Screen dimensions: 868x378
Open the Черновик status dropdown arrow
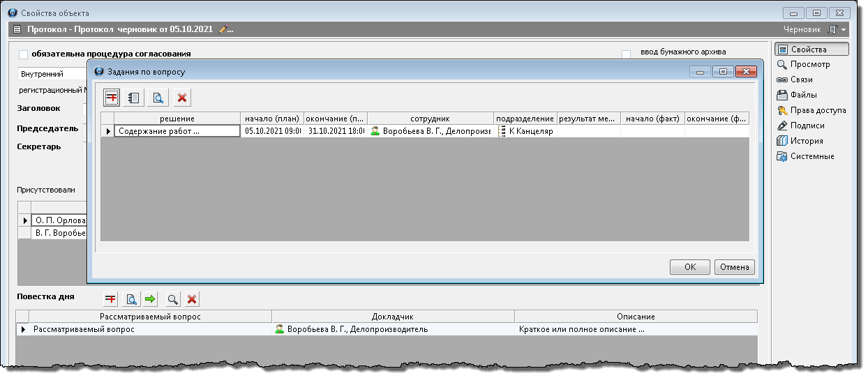tap(844, 30)
